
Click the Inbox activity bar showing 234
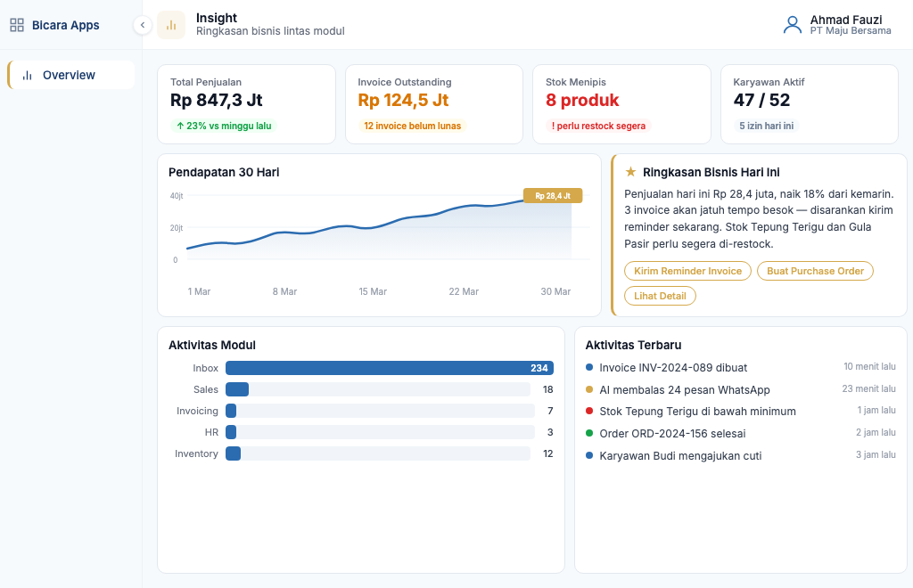pyautogui.click(x=389, y=368)
